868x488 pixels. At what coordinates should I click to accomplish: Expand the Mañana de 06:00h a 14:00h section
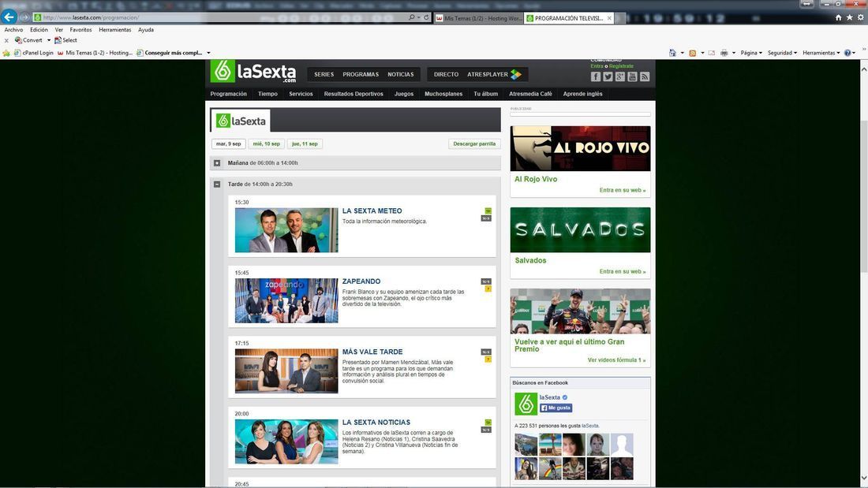(x=217, y=163)
